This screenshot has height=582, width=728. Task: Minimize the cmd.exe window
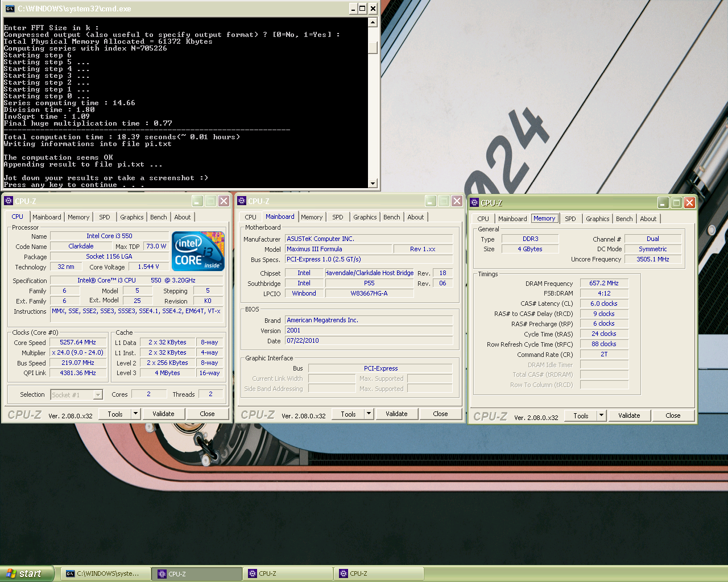pos(353,9)
